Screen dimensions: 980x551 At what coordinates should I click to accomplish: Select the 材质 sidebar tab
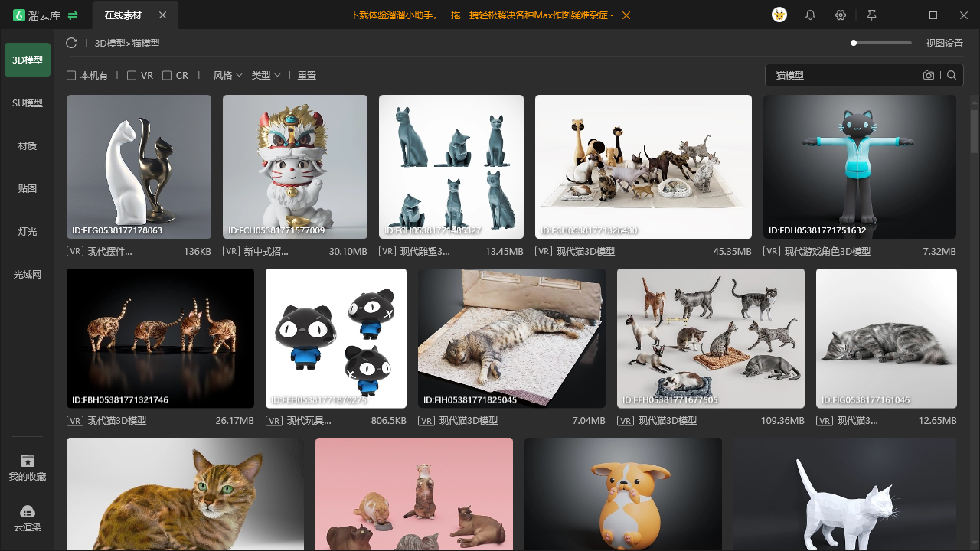(28, 145)
